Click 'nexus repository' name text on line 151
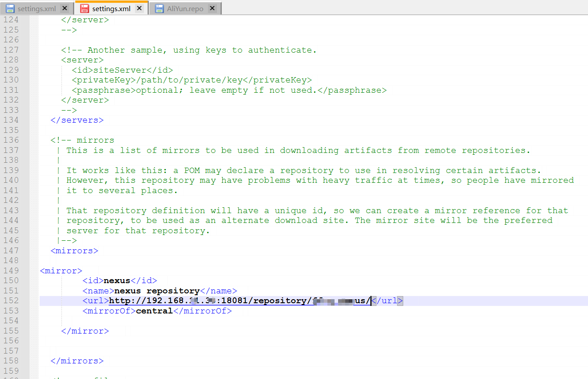588x379 pixels. click(x=157, y=291)
